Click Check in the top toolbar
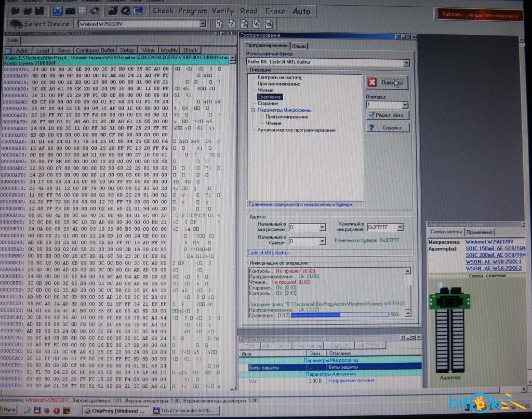The image size is (532, 419). 163,11
